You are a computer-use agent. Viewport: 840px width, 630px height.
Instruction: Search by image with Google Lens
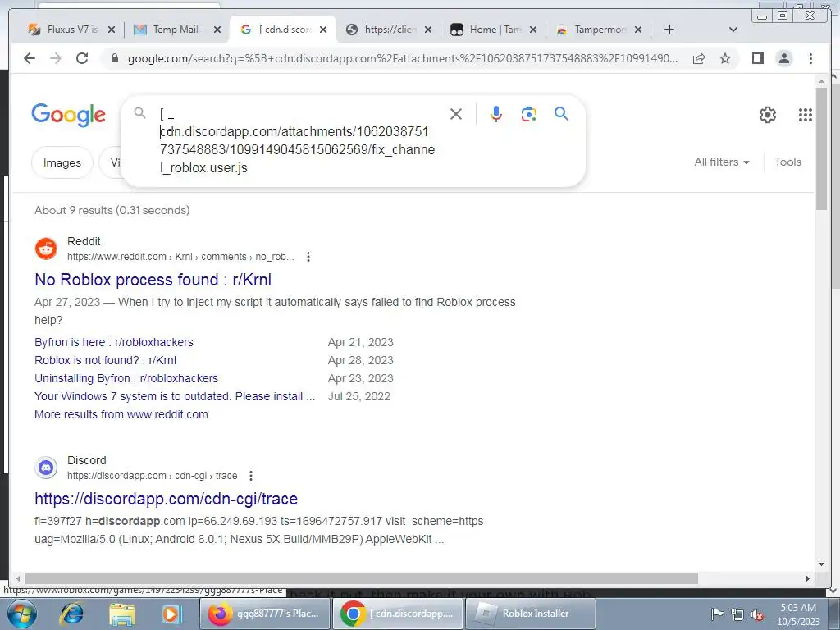click(x=529, y=114)
